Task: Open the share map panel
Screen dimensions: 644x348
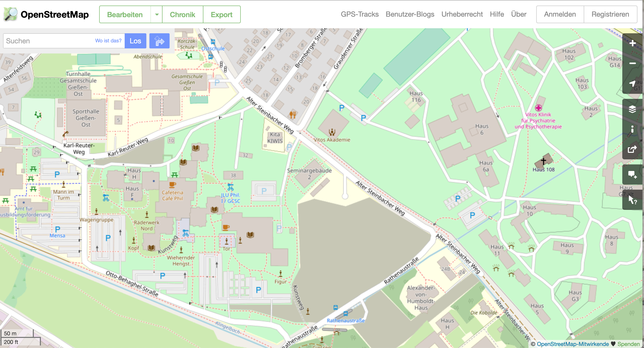Action: point(632,149)
